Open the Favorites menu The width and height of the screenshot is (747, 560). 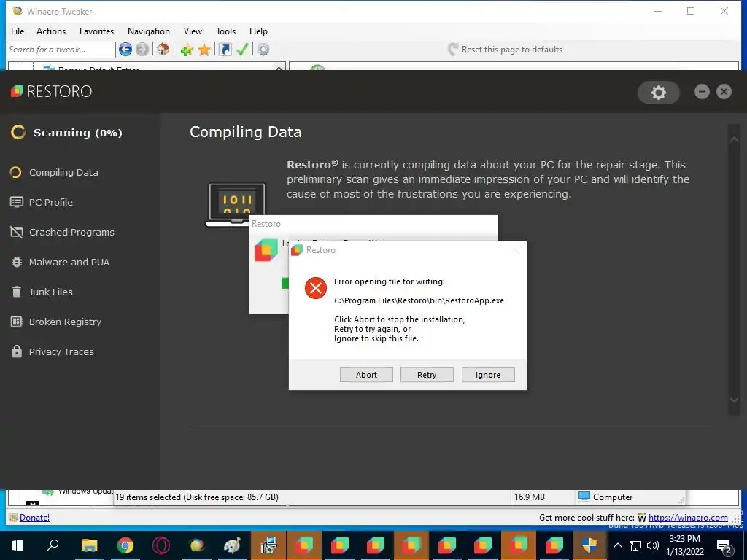tap(97, 31)
